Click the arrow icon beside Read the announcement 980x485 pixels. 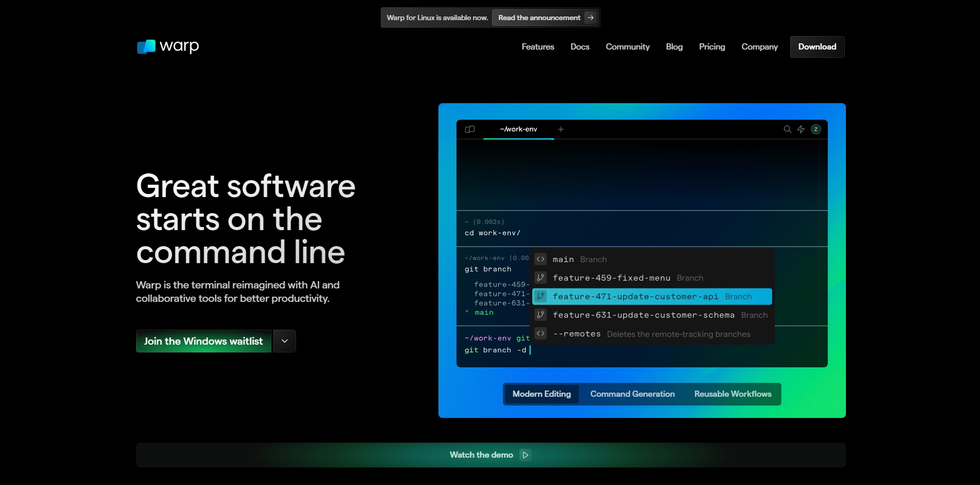pyautogui.click(x=591, y=18)
